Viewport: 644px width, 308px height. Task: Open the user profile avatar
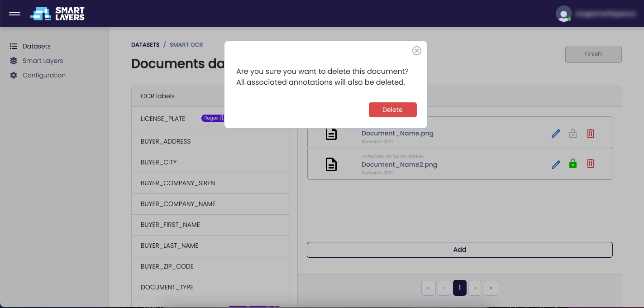(563, 14)
